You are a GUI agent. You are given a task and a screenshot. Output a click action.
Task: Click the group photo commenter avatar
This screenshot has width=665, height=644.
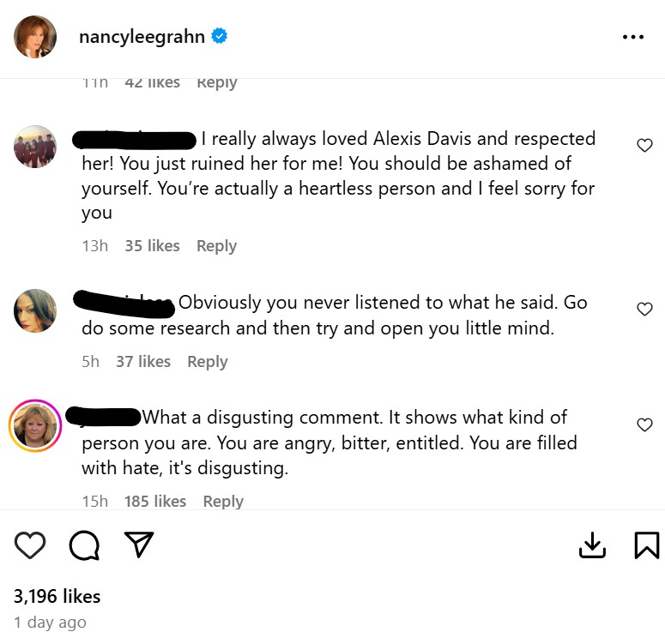pos(35,147)
